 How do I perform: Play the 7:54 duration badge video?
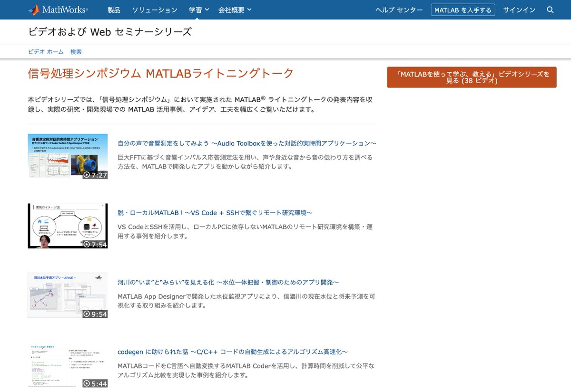[95, 245]
